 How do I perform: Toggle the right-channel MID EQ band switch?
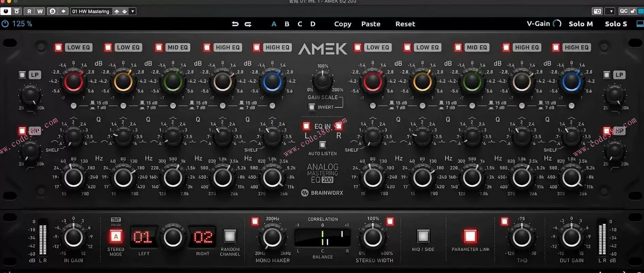coord(458,47)
